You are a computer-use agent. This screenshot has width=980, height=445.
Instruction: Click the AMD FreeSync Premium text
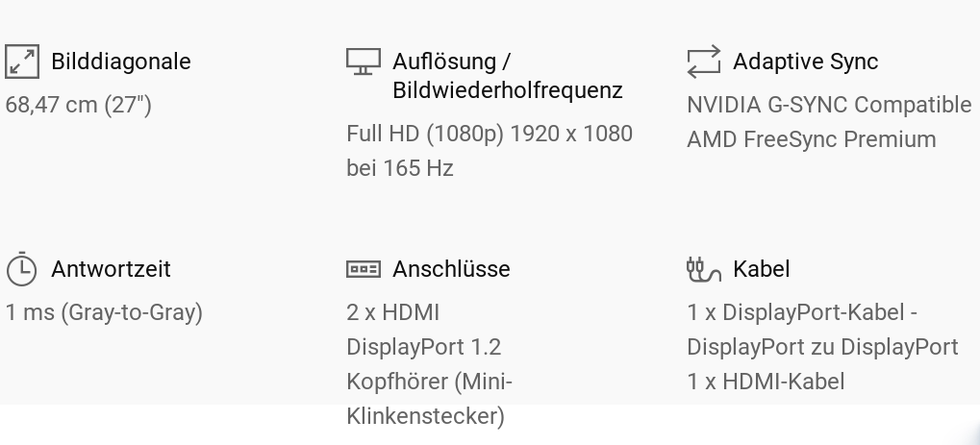[811, 139]
